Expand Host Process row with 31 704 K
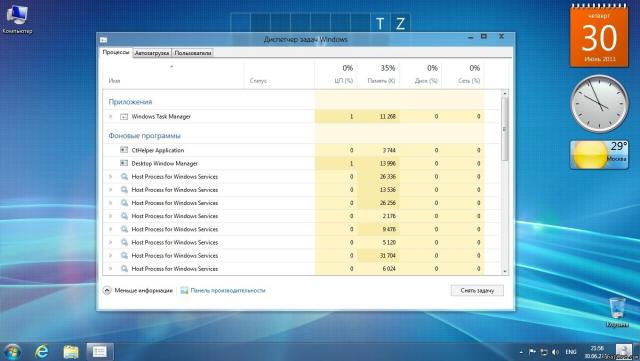This screenshot has height=361, width=640. [111, 256]
